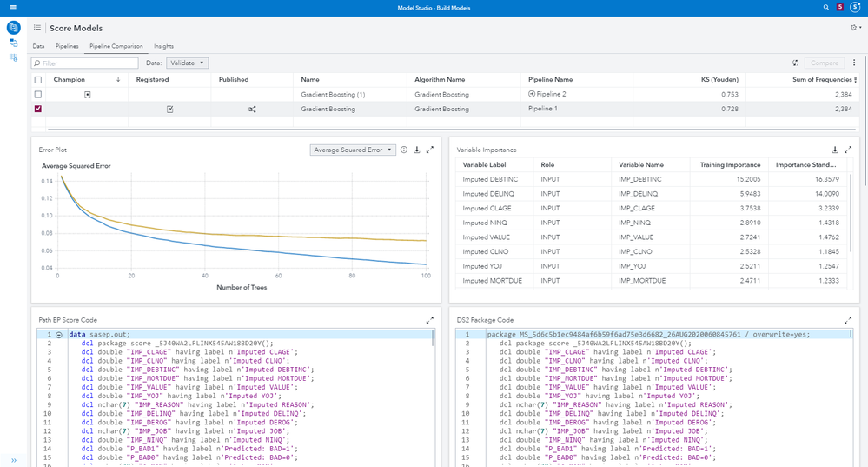Open the Average Squared Error dropdown
The height and width of the screenshot is (467, 868).
pos(353,150)
